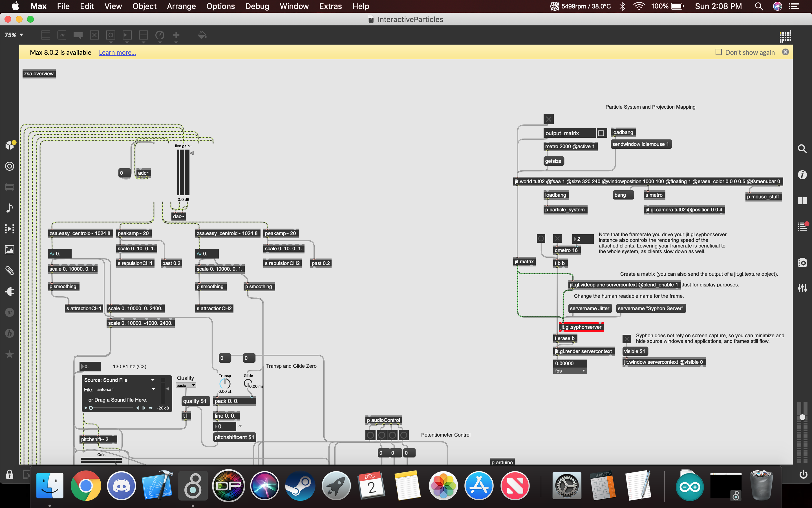Open the Parameters mixer sliders icon
Image resolution: width=812 pixels, height=508 pixels.
(802, 288)
